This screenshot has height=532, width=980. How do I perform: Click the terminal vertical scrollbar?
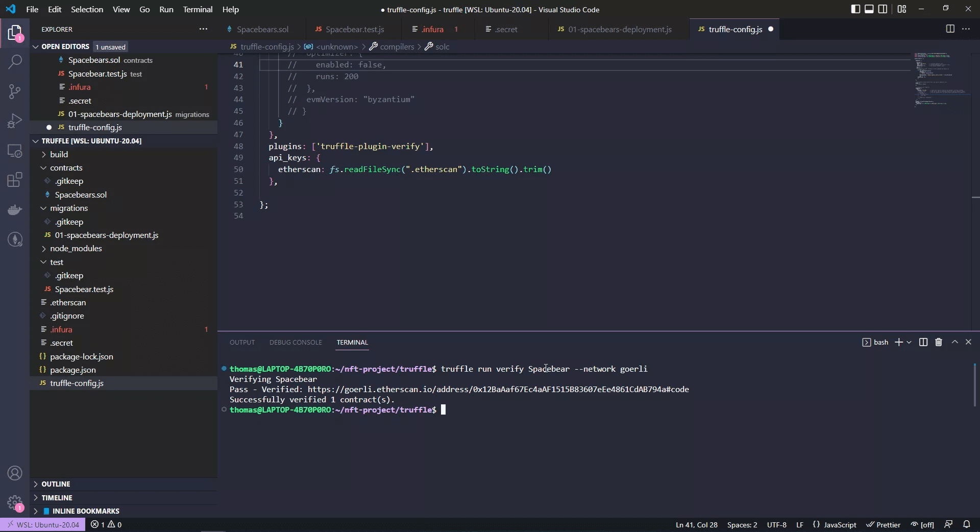(975, 385)
